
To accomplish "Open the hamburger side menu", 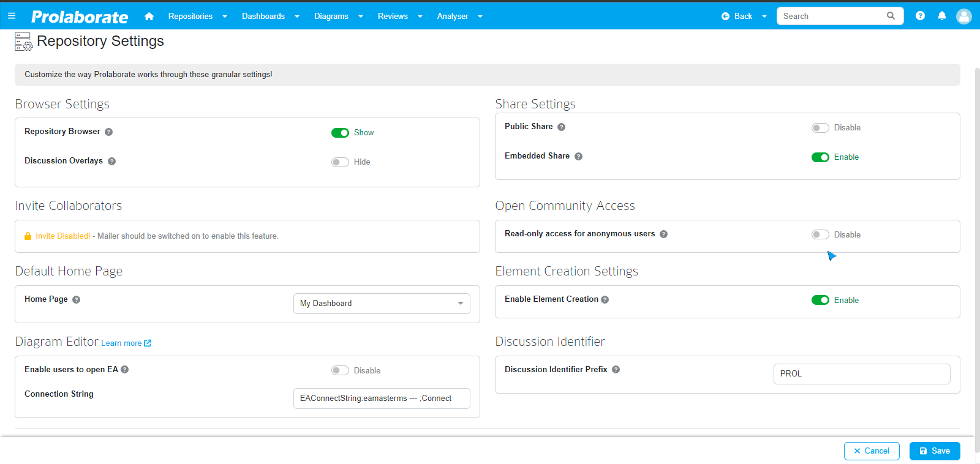I will [x=12, y=16].
